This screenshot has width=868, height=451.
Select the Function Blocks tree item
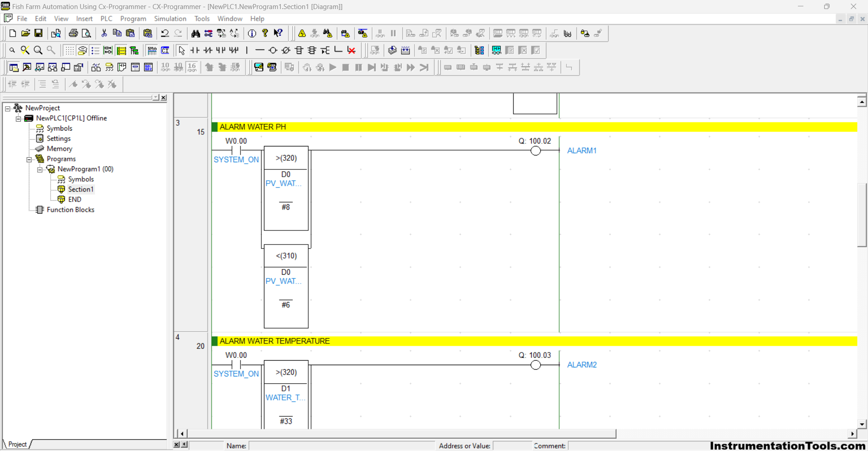click(x=71, y=210)
